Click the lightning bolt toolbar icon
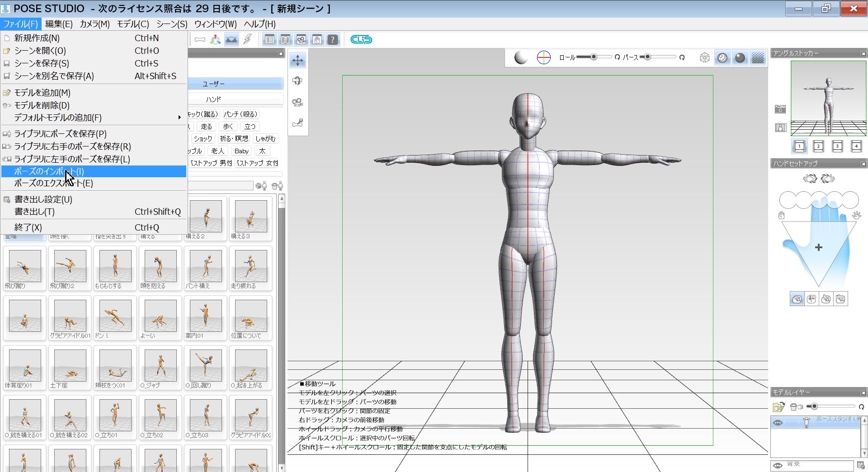Image resolution: width=868 pixels, height=472 pixels. pos(247,39)
